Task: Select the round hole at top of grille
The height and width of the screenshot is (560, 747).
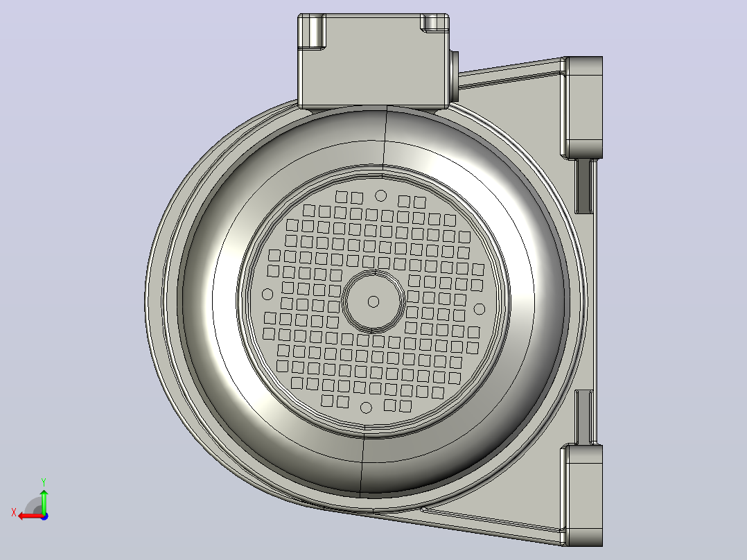Action: (380, 195)
